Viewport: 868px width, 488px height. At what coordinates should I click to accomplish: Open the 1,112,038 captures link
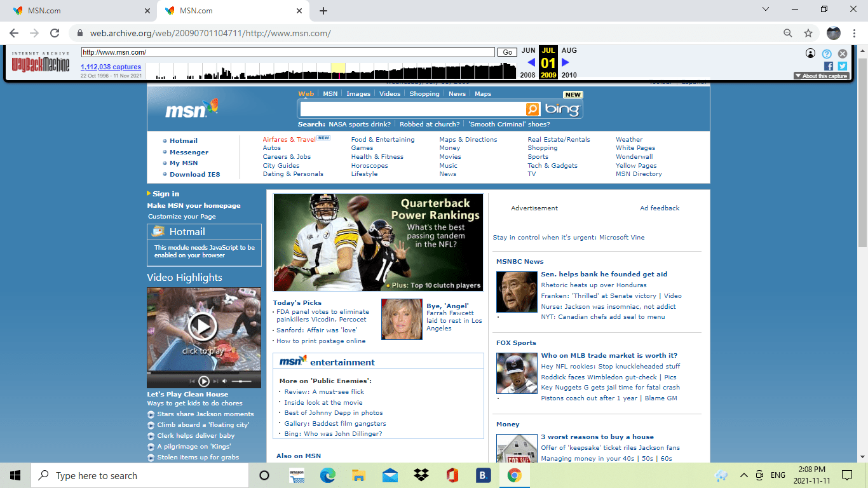[111, 67]
